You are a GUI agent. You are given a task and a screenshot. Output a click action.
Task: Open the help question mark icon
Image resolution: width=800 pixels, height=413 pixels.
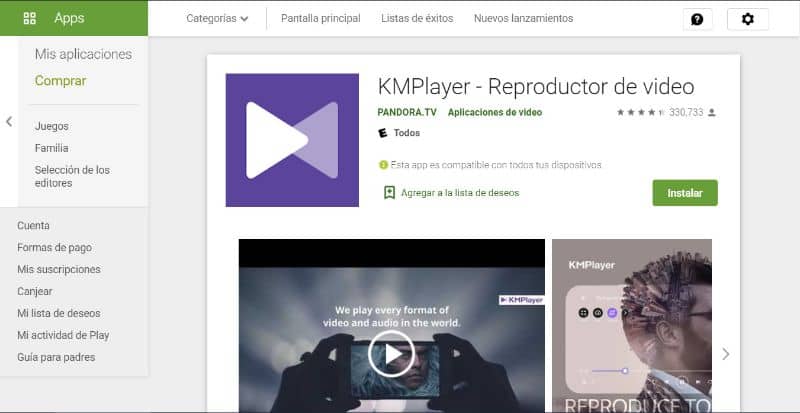(697, 19)
